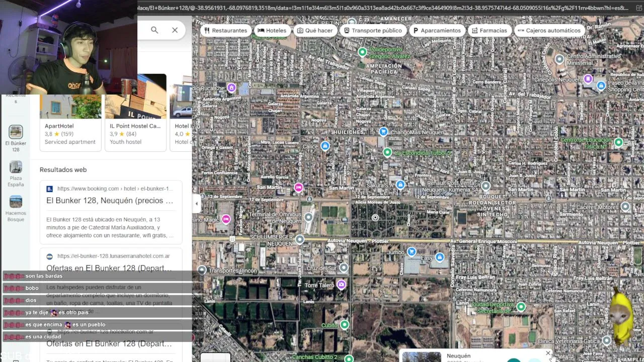The height and width of the screenshot is (362, 644).
Task: Click the Renault Post Venta marker
Action: click(x=486, y=186)
